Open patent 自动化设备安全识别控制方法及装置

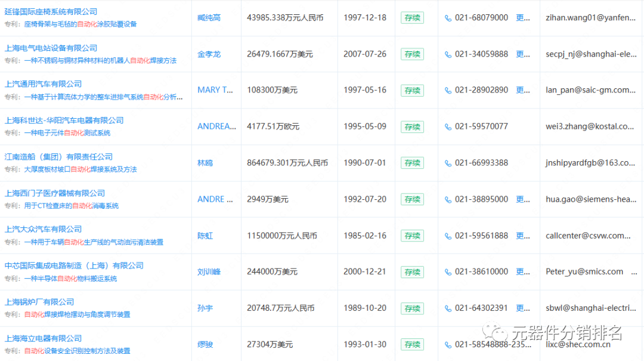click(77, 351)
